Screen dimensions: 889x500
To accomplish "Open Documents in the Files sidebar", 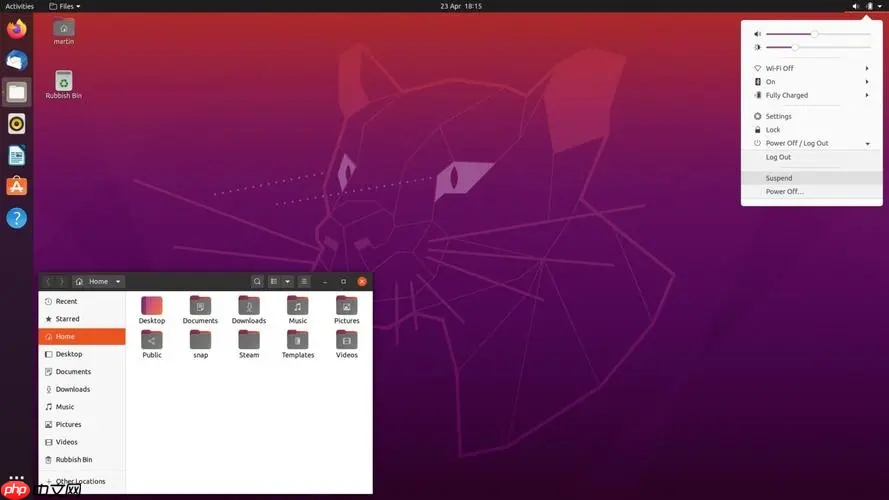I will click(82, 372).
